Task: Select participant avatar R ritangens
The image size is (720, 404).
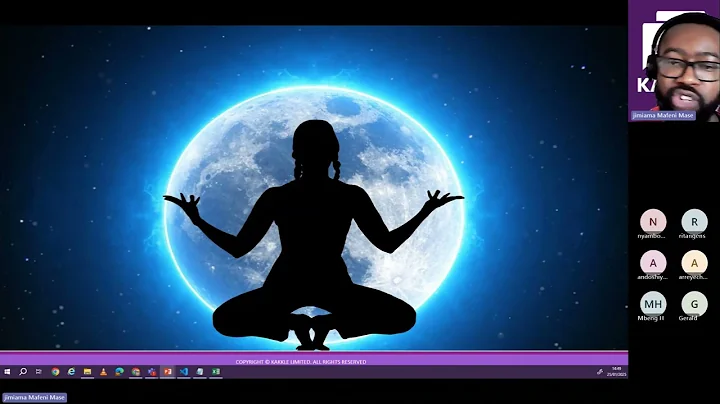Action: 694,222
